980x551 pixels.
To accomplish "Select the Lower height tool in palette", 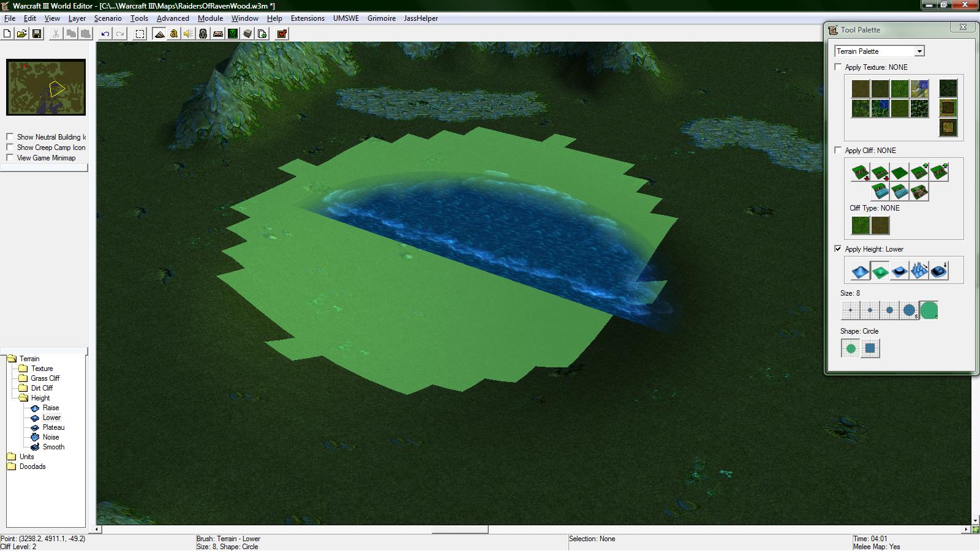I will 880,271.
